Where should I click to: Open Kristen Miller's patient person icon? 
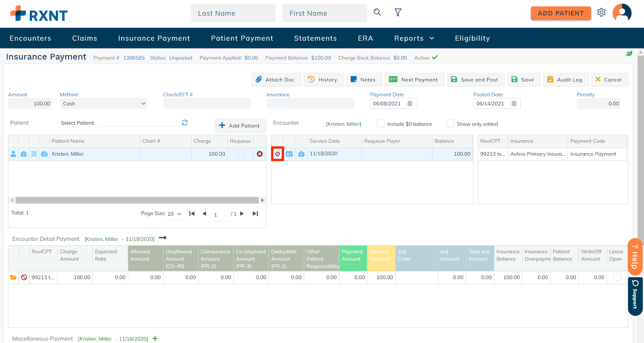click(x=14, y=154)
